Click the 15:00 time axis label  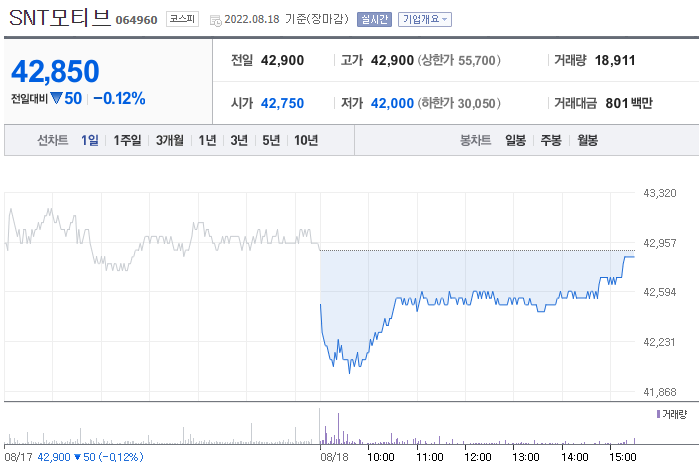(x=623, y=458)
